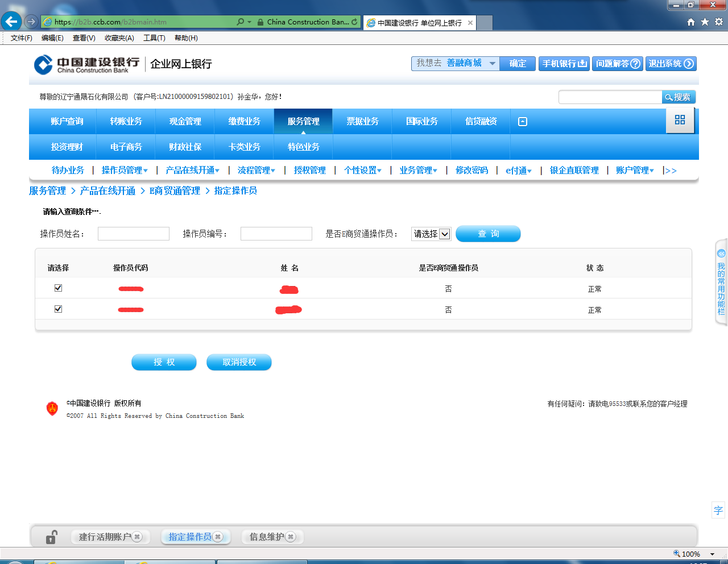Open the Favorites star icon

coord(705,22)
